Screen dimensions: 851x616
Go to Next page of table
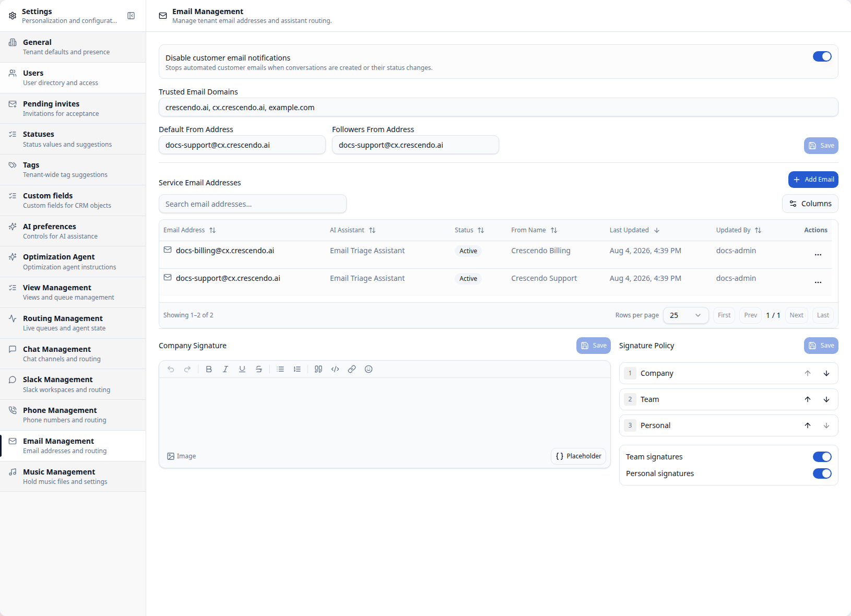[x=797, y=315]
